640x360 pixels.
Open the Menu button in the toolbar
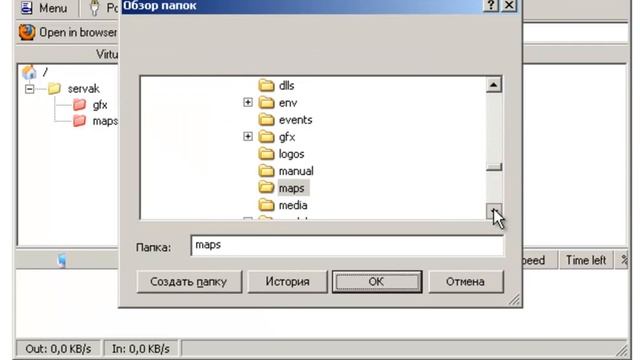[44, 8]
